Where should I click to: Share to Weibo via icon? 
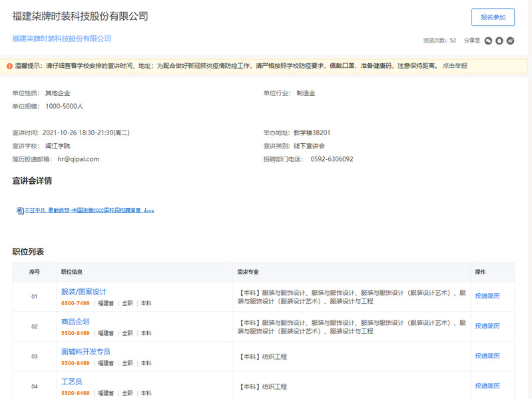(511, 41)
